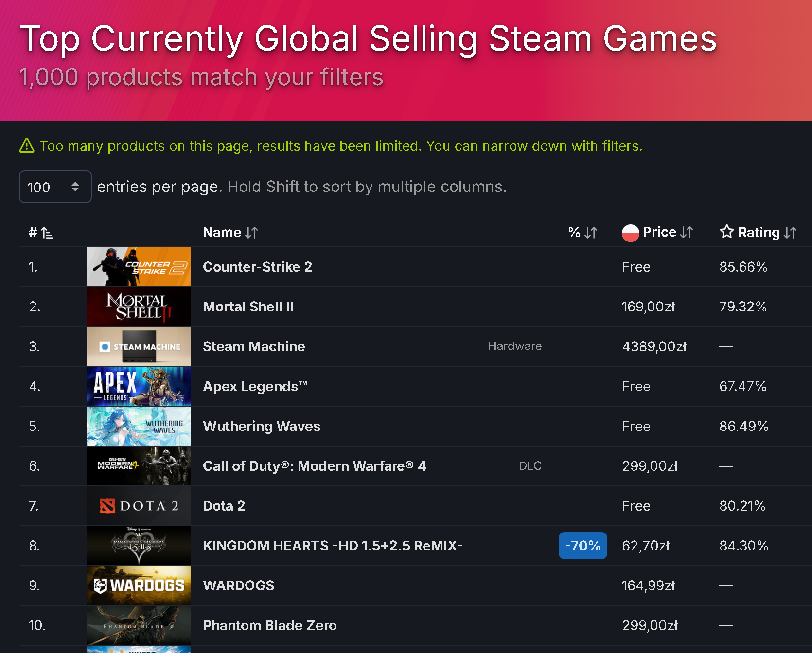This screenshot has height=653, width=812.
Task: Open the Mortal Shell II game link
Action: tap(248, 307)
